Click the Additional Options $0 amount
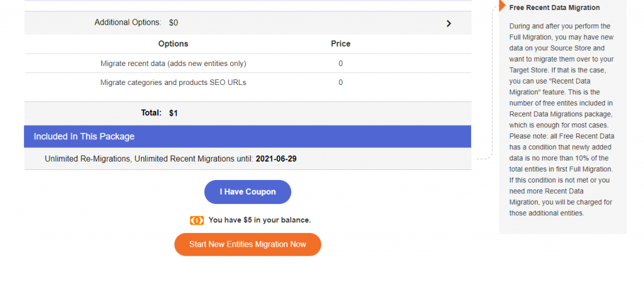This screenshot has width=644, height=282. [x=174, y=23]
